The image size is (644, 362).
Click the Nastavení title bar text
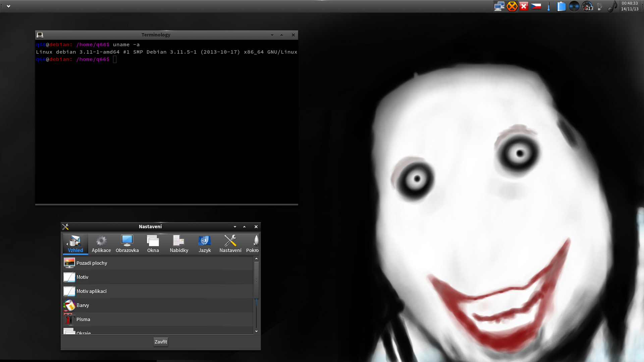pos(150,227)
